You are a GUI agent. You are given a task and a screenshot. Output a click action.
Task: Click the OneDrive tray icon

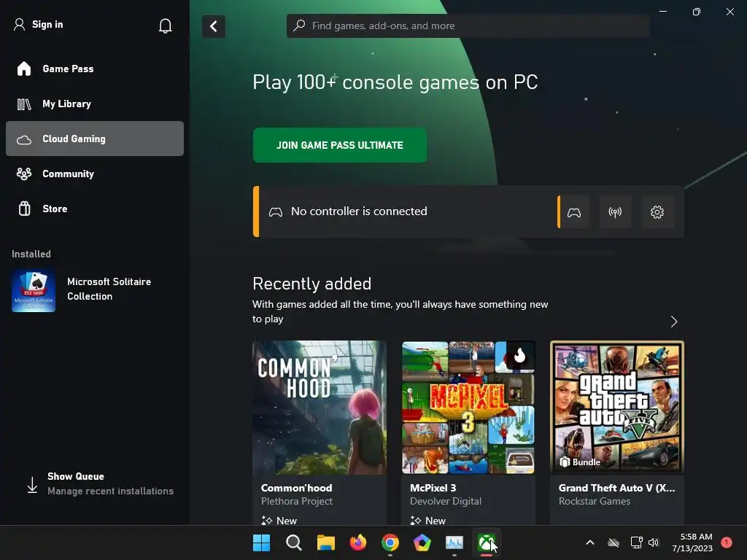[x=613, y=542]
